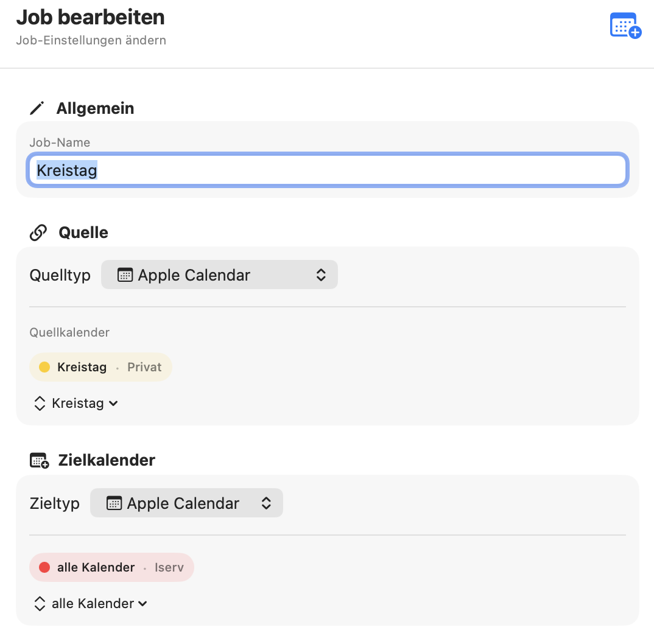Expand the Kreistag source calendar dropdown

pos(75,403)
